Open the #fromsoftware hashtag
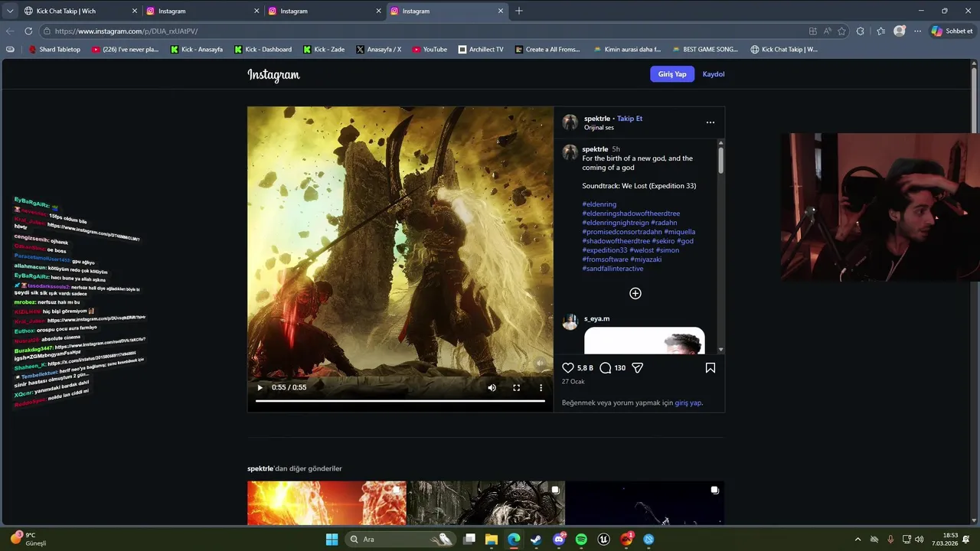Image resolution: width=980 pixels, height=551 pixels. pos(605,259)
